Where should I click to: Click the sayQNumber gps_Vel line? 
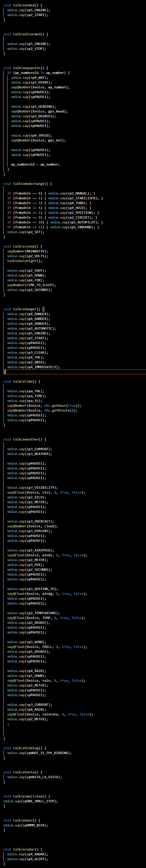(38, 140)
